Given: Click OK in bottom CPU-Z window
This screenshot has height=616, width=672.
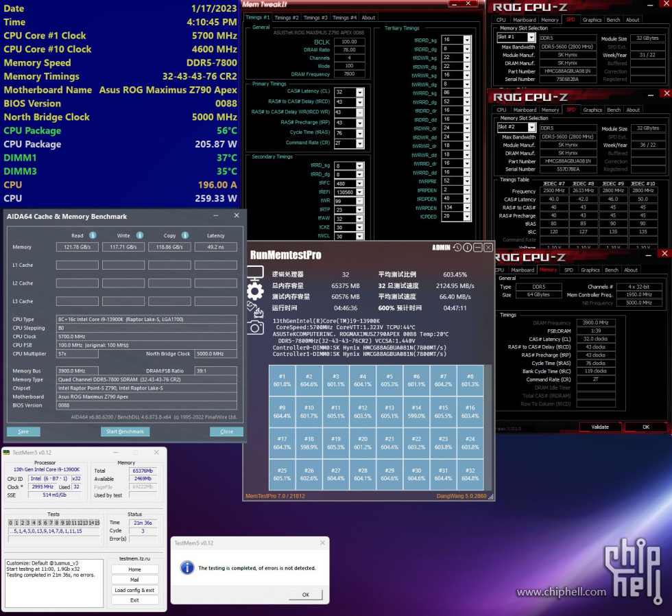Looking at the screenshot, I should coord(646,427).
